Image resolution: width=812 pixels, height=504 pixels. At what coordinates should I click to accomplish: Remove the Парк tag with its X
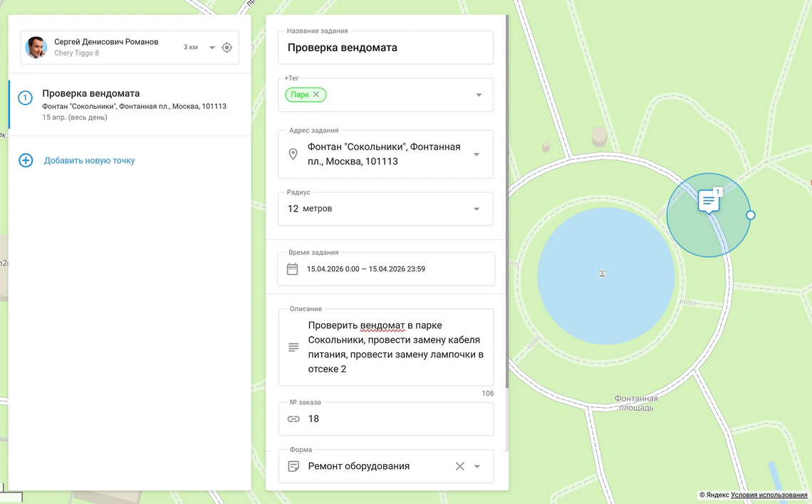tap(317, 94)
